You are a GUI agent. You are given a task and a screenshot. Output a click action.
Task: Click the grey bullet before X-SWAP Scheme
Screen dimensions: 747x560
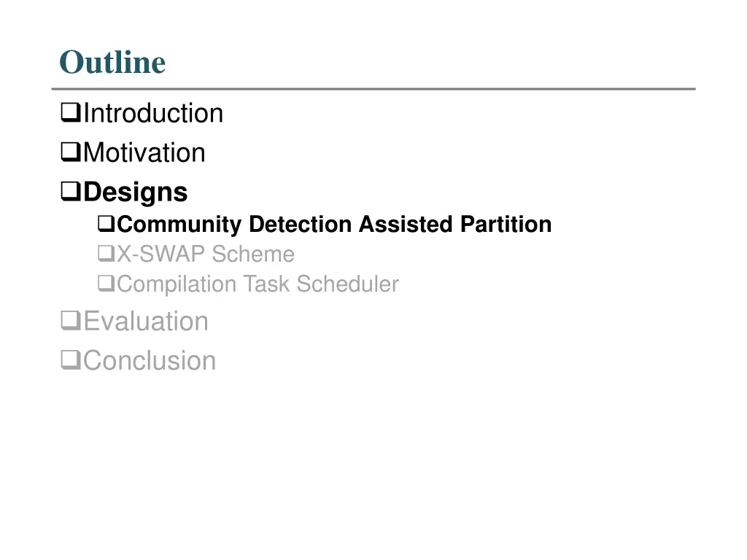click(107, 254)
